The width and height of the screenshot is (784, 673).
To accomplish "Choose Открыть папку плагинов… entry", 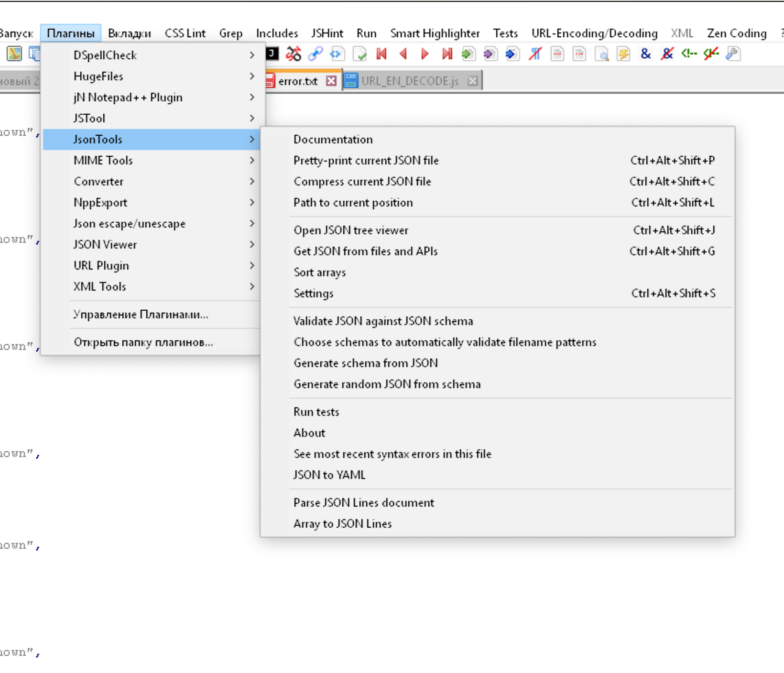I will (x=151, y=342).
